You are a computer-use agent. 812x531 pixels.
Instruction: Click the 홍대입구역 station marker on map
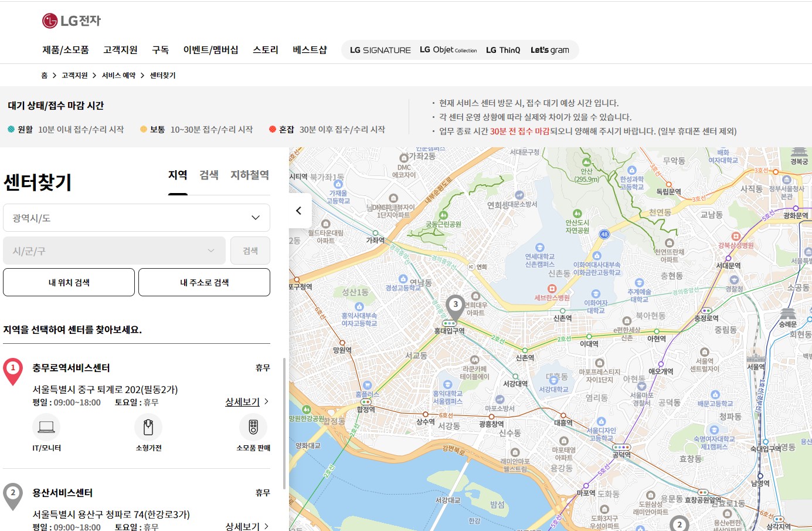pyautogui.click(x=450, y=323)
